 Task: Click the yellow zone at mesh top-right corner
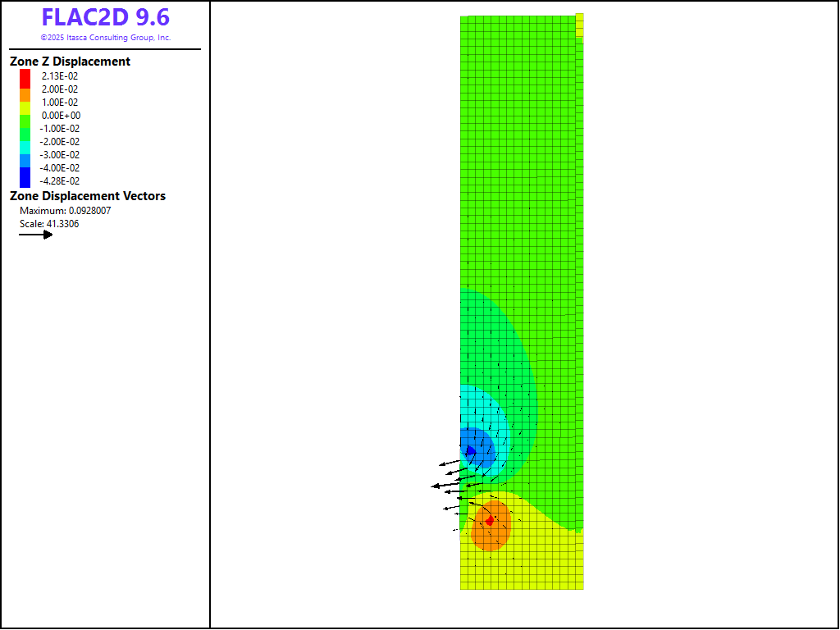point(580,25)
